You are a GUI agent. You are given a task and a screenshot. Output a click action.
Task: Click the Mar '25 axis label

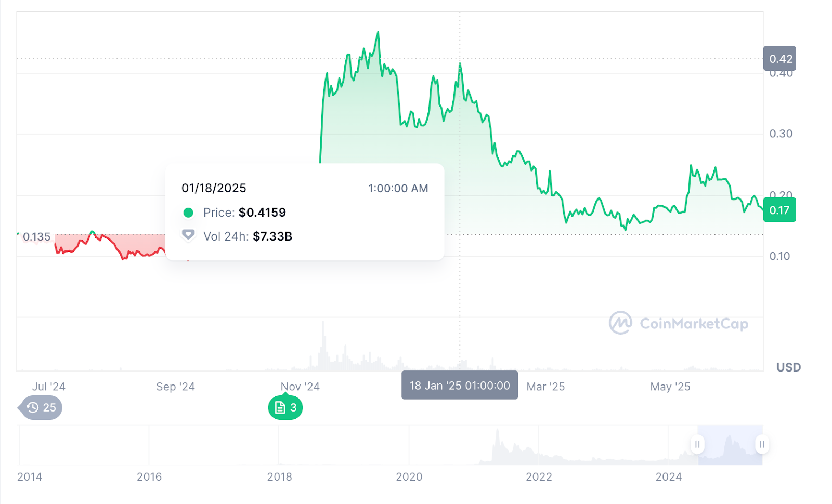tap(545, 387)
